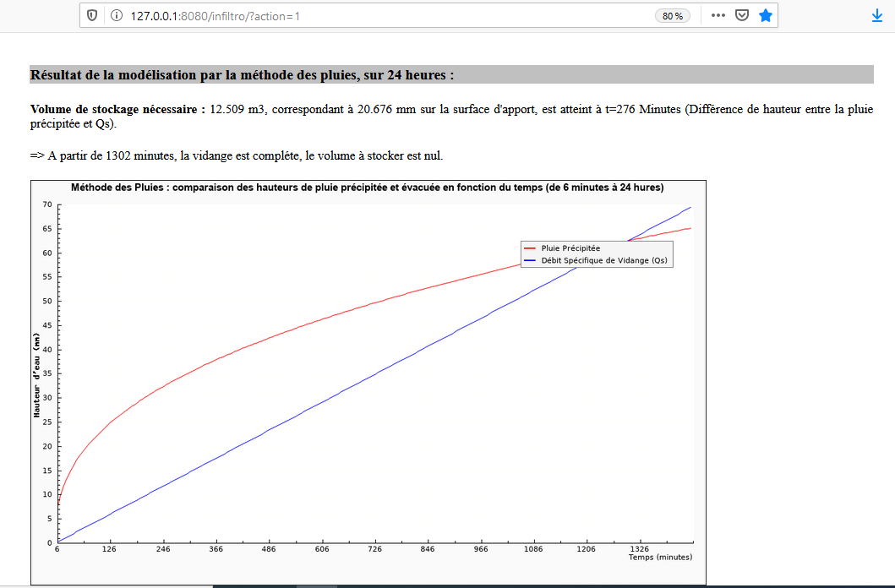
Task: Open the downloads arrow icon
Action: coord(877,16)
